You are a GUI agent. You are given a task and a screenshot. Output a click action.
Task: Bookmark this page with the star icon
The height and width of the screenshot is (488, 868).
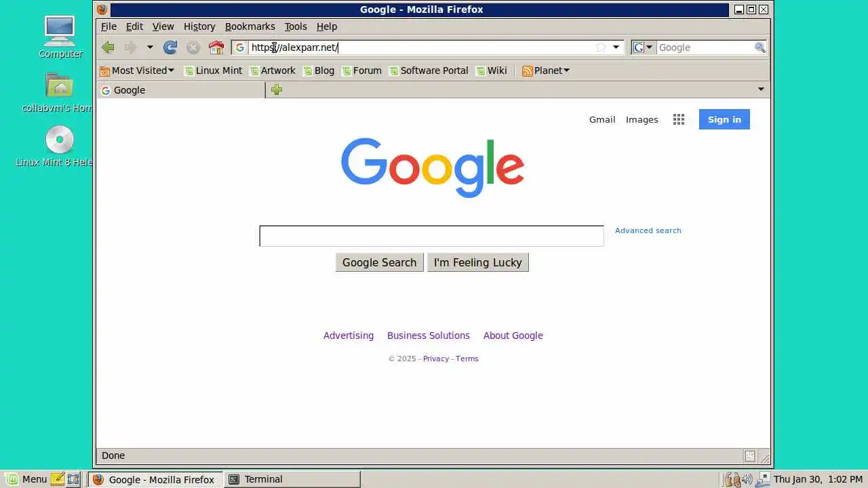(601, 47)
